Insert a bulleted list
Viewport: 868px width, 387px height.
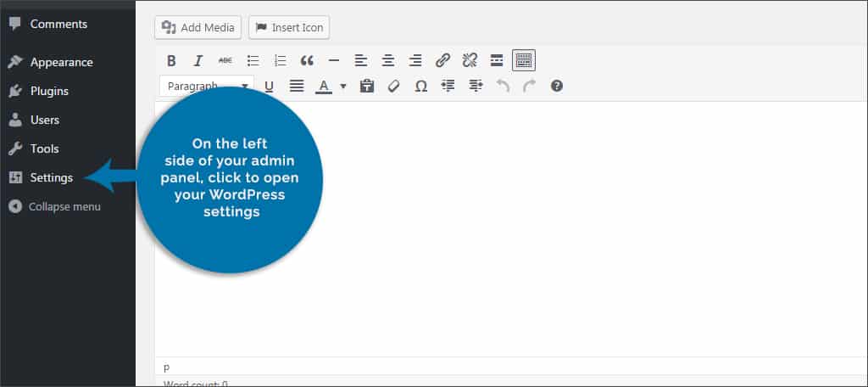click(253, 60)
